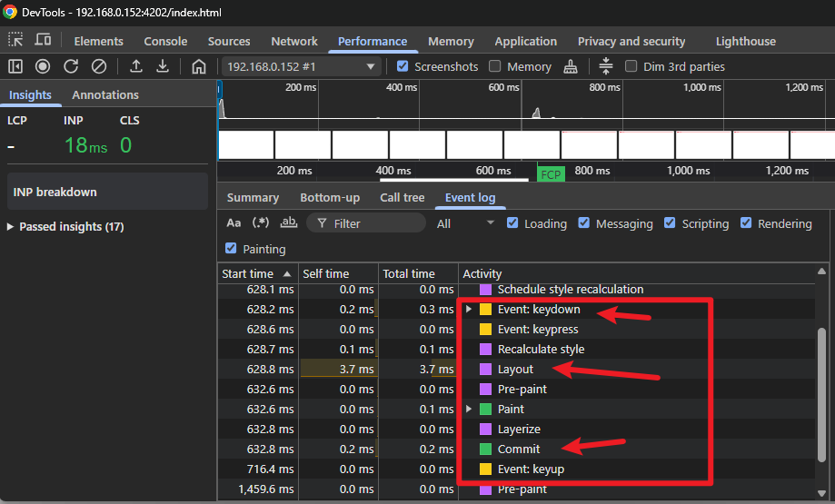Switch to the Console tab
The image size is (835, 504).
pyautogui.click(x=165, y=41)
